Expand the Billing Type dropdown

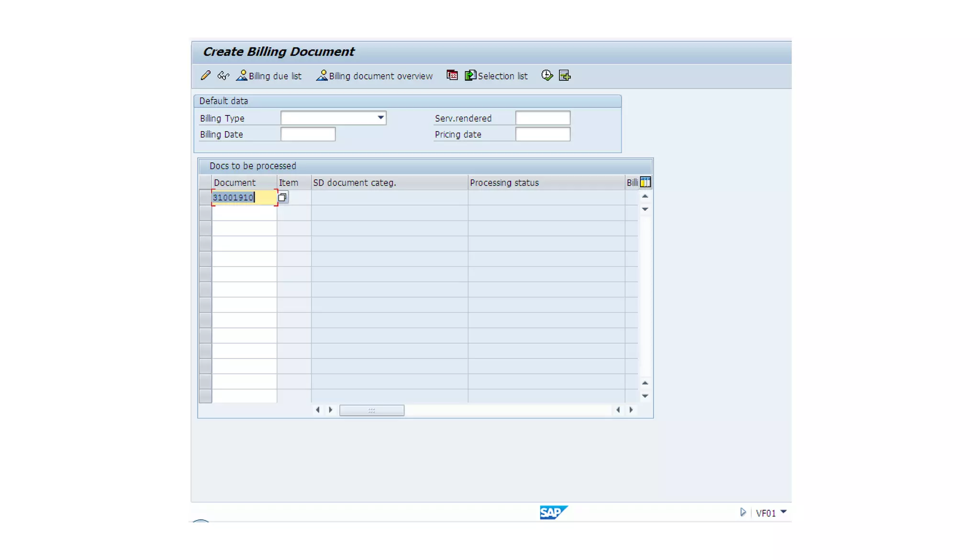coord(380,118)
